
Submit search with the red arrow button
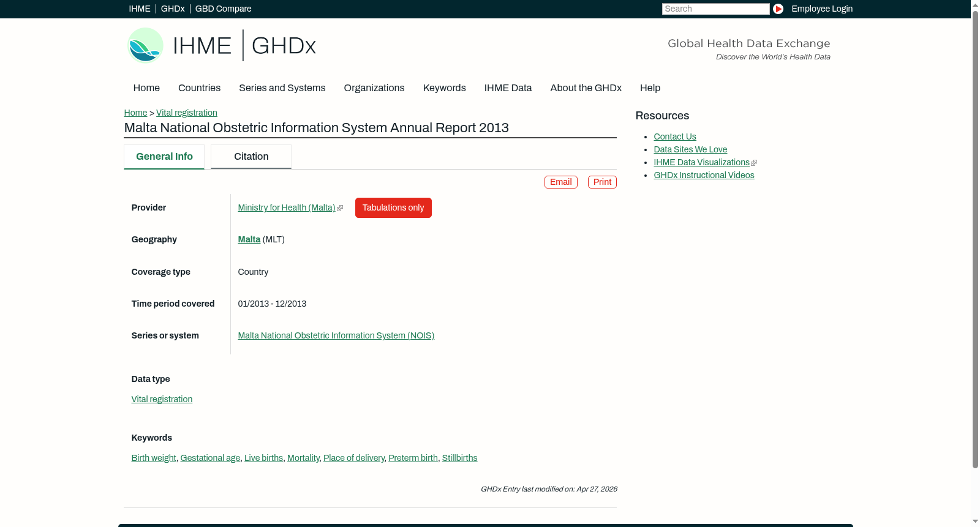(x=778, y=9)
